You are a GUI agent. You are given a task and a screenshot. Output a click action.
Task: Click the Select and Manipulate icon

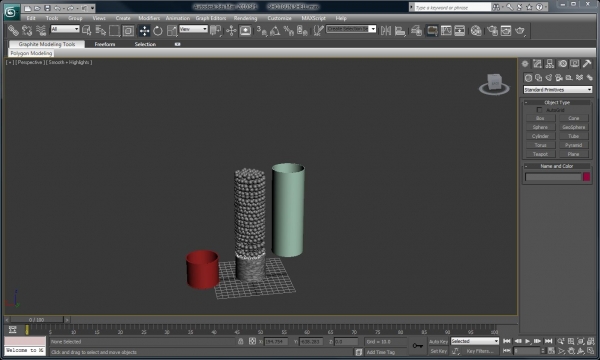pyautogui.click(x=231, y=31)
